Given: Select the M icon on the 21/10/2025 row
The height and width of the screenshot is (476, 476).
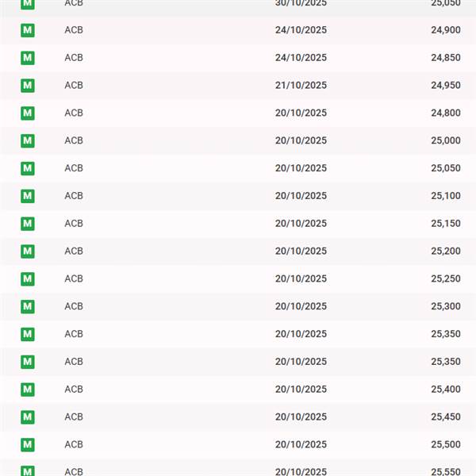Looking at the screenshot, I should coord(28,86).
